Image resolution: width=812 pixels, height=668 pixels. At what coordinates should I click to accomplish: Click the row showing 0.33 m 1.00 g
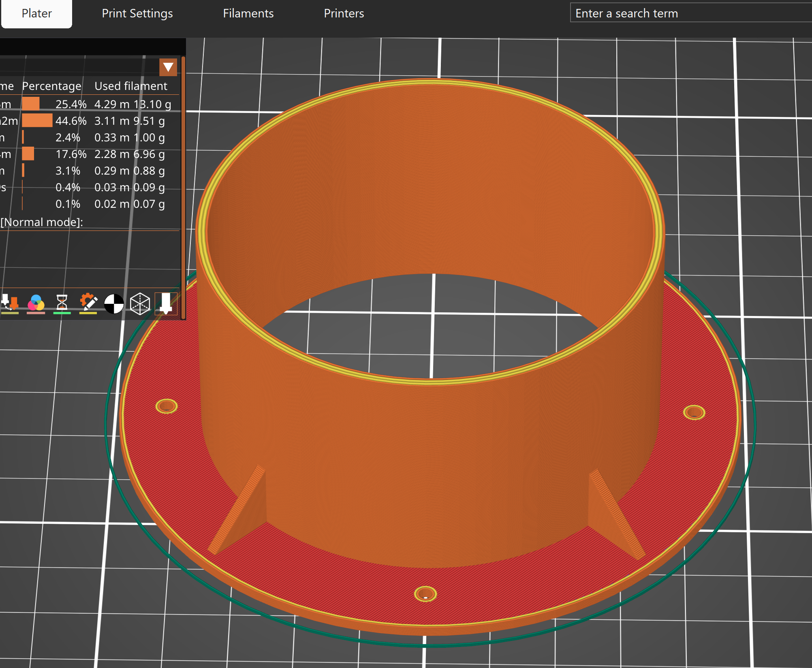(129, 137)
